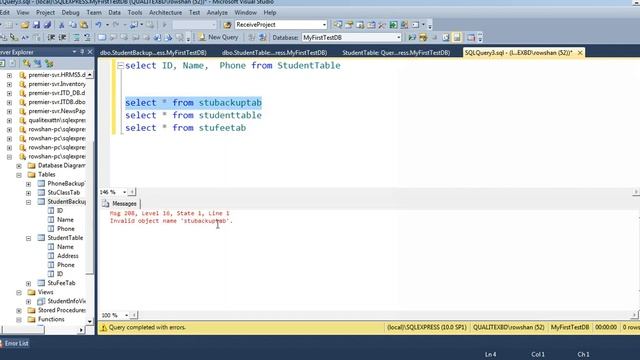
Task: Click the warning icon in the status bar
Action: point(103,327)
